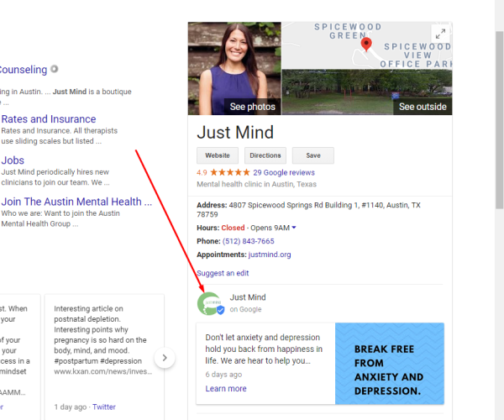The image size is (504, 420).
Task: Click the Don't let anxiety and depression text
Action: (264, 349)
